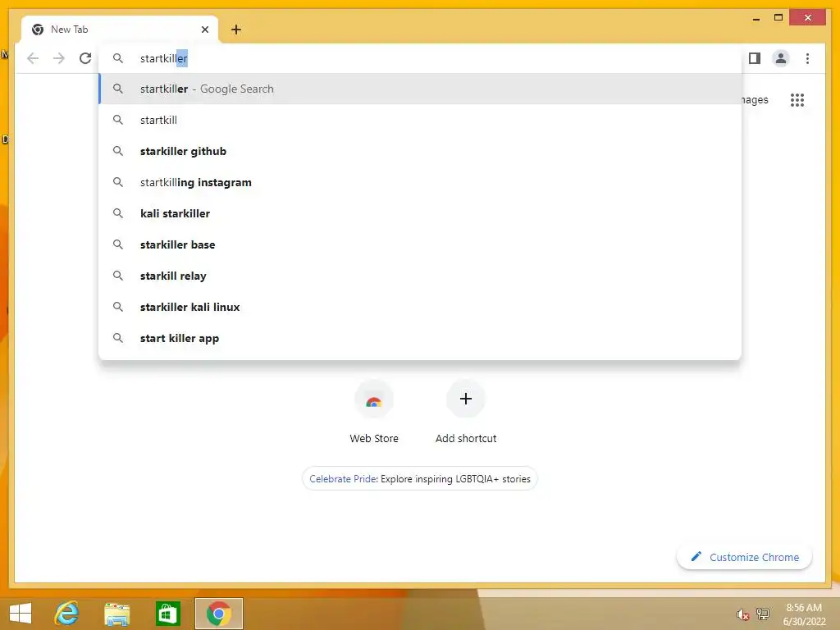Open the side panel icon
This screenshot has height=630, width=840.
click(755, 58)
